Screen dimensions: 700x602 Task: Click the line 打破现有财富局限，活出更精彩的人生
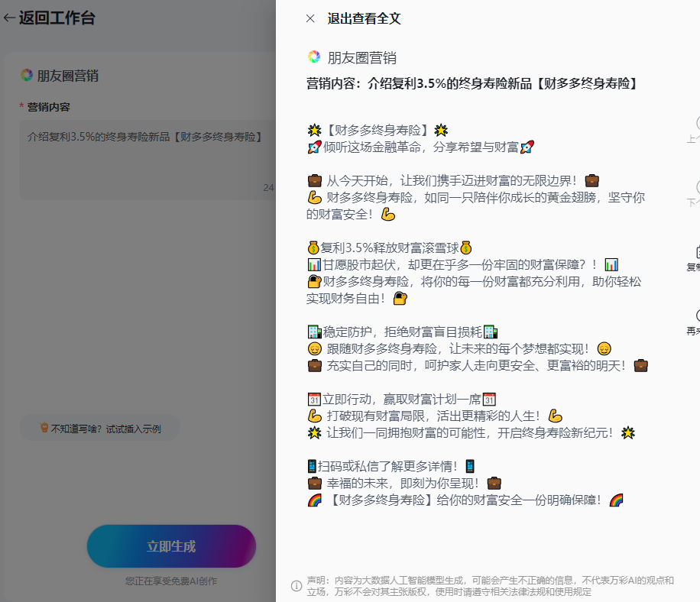pyautogui.click(x=434, y=416)
